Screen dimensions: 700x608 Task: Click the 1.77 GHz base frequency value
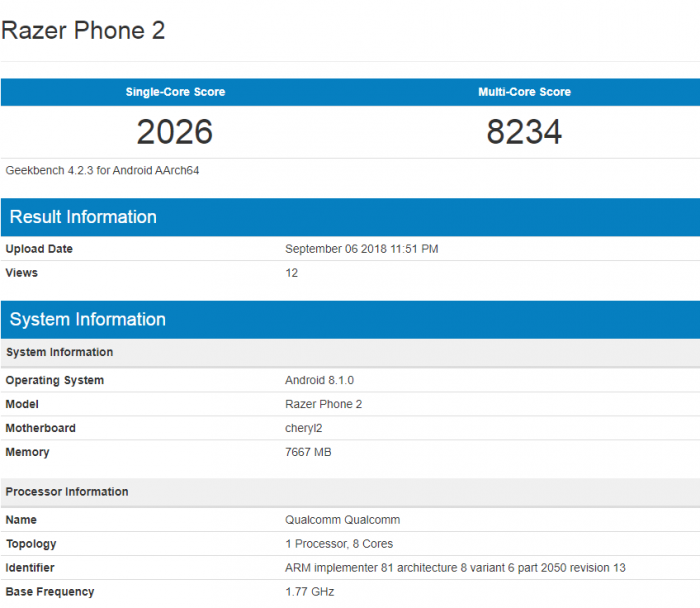(x=309, y=593)
